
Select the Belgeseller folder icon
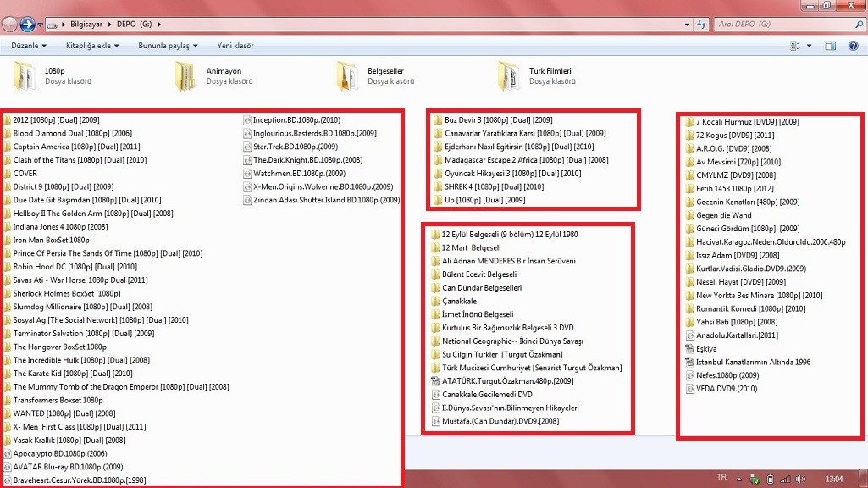click(x=347, y=76)
